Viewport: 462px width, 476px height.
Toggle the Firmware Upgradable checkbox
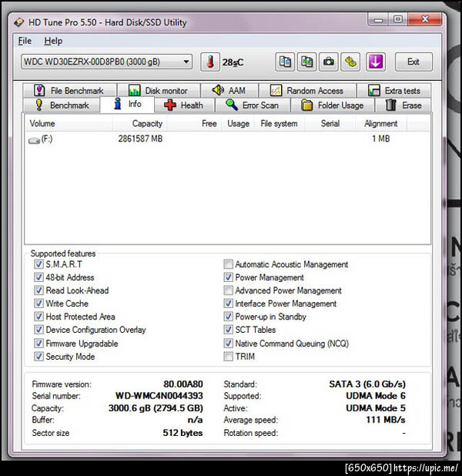38,344
